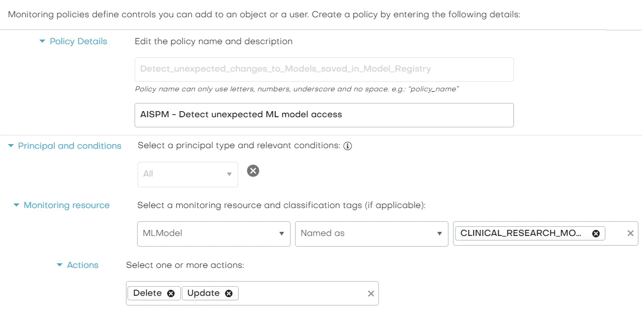Select the AISPM policy description text field
The height and width of the screenshot is (309, 644).
(x=324, y=115)
